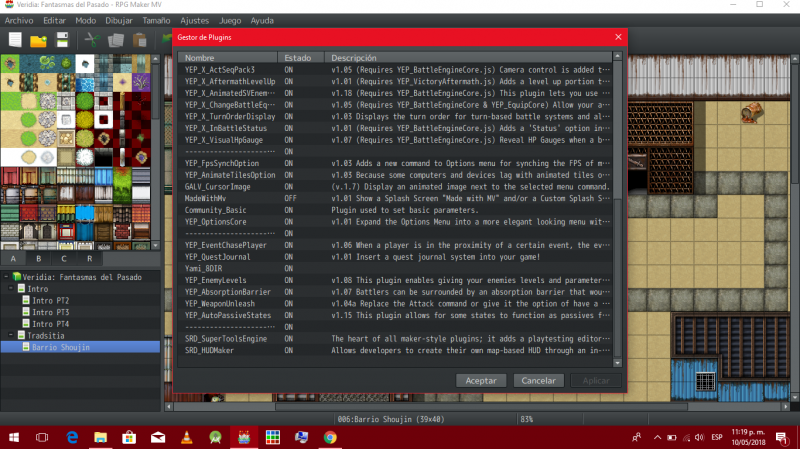The width and height of the screenshot is (800, 449).
Task: Switch to tileset tab C
Action: tap(64, 258)
